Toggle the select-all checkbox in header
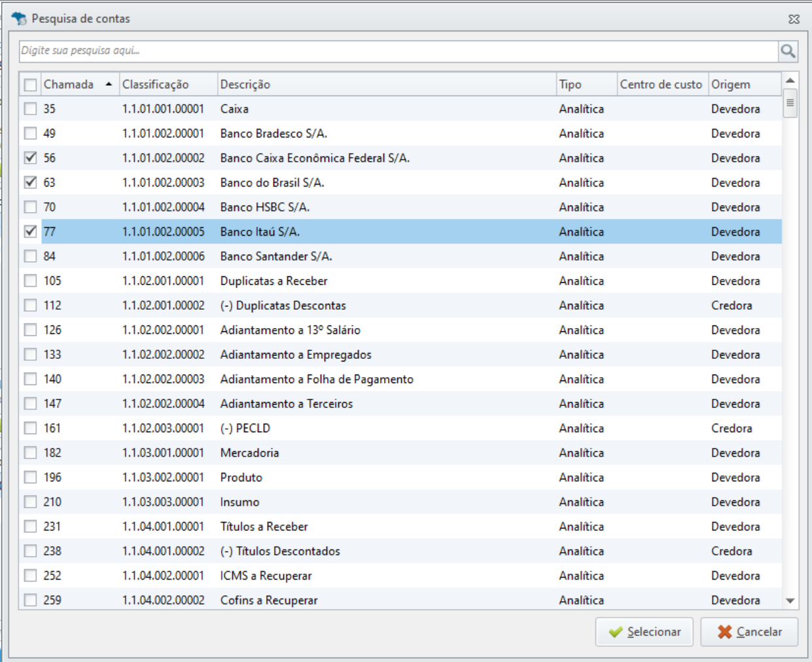Viewport: 812px width, 662px height. 30,84
